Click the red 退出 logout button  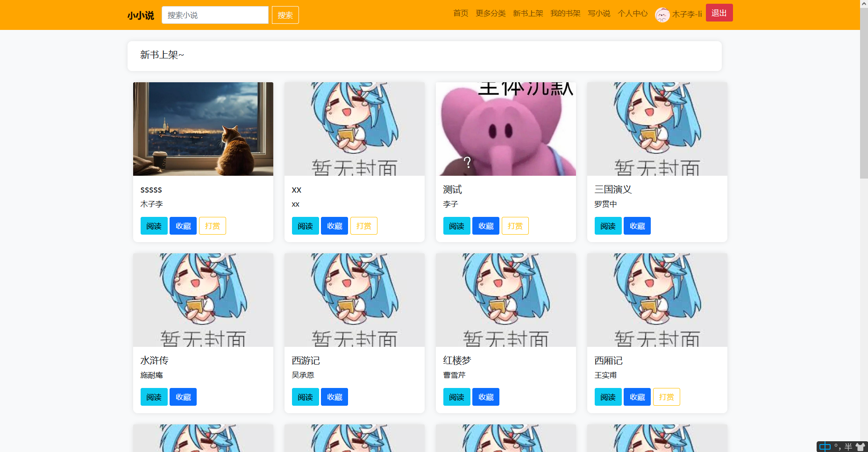719,13
